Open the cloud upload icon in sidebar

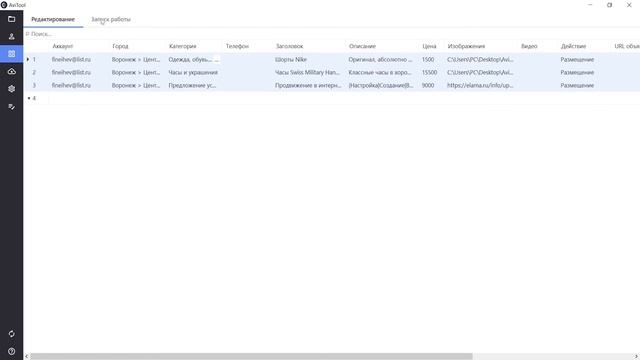point(11,71)
